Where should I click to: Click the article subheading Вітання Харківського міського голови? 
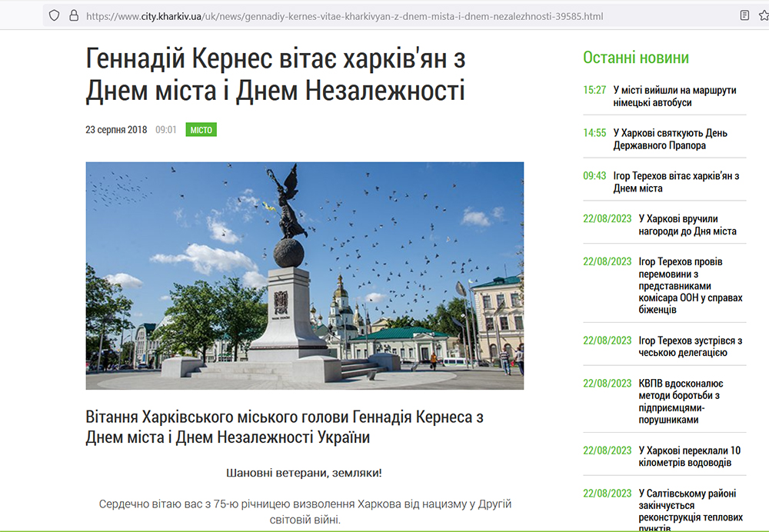coord(285,427)
